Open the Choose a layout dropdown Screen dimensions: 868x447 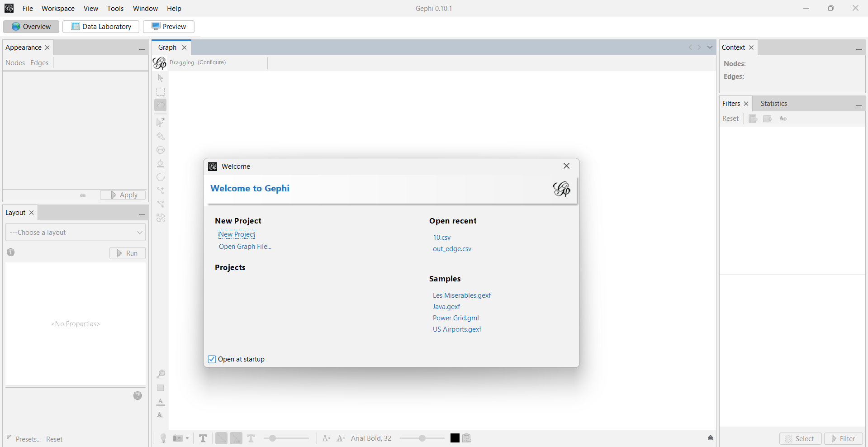[x=76, y=232]
